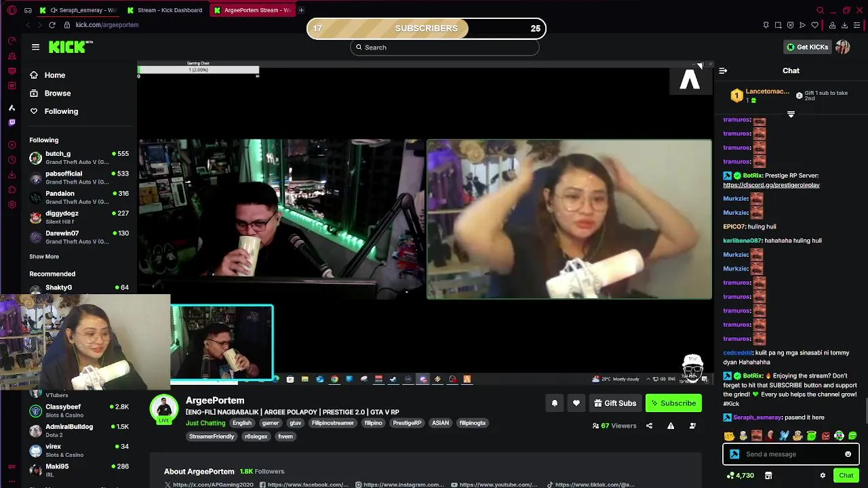Open Following in Kick sidebar
The width and height of the screenshot is (868, 488).
tap(54, 111)
